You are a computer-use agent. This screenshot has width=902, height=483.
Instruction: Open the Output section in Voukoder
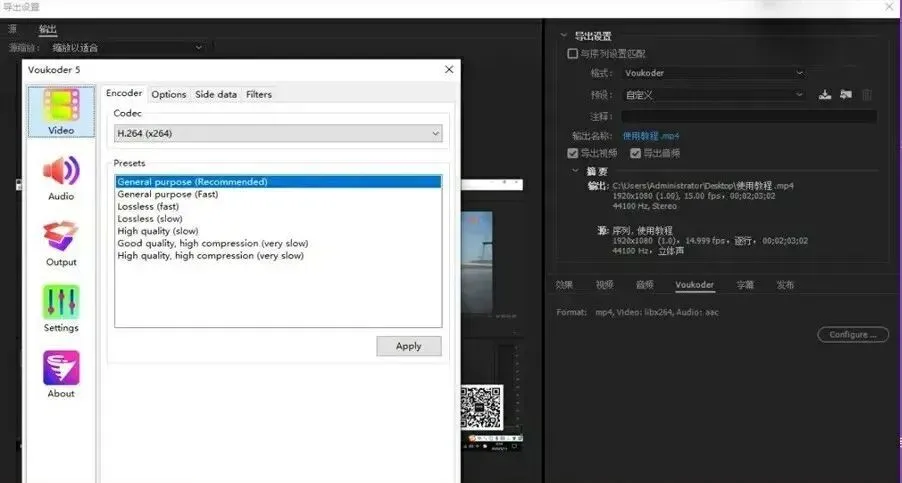(x=61, y=243)
